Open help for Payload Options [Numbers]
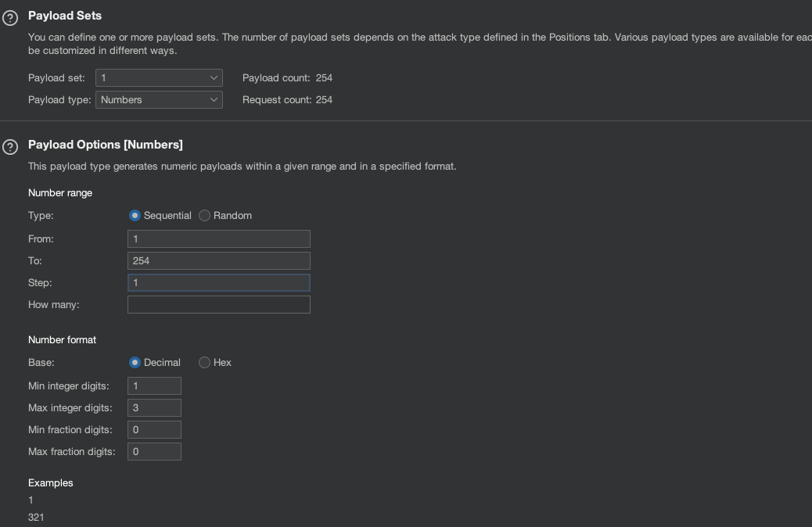 coord(10,147)
